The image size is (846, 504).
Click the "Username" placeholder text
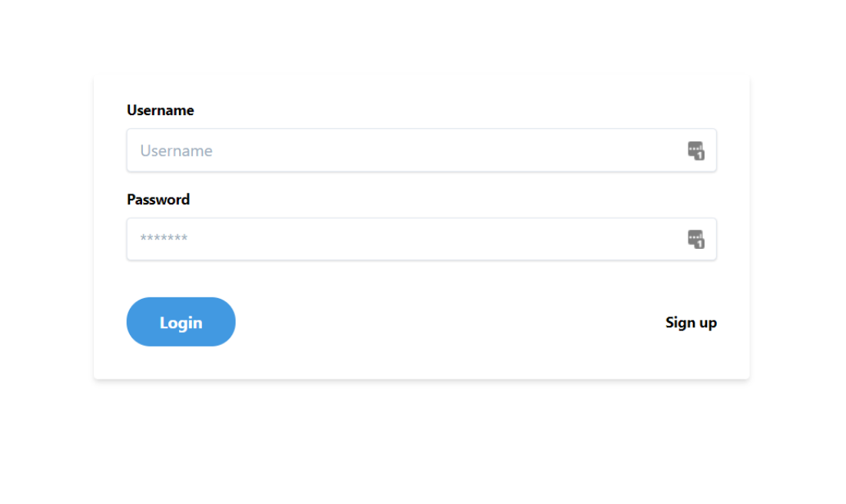click(x=176, y=151)
